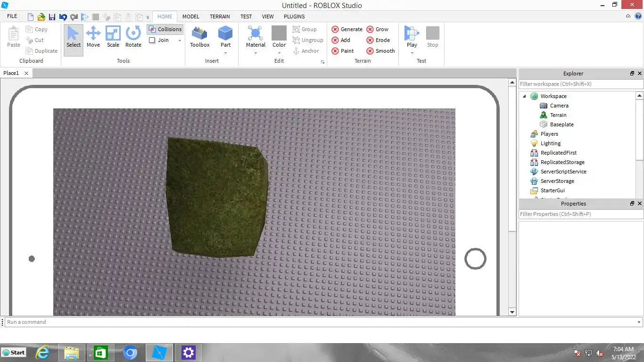Click the Open file folder icon
Screen dimensions: 644x362
(41, 17)
